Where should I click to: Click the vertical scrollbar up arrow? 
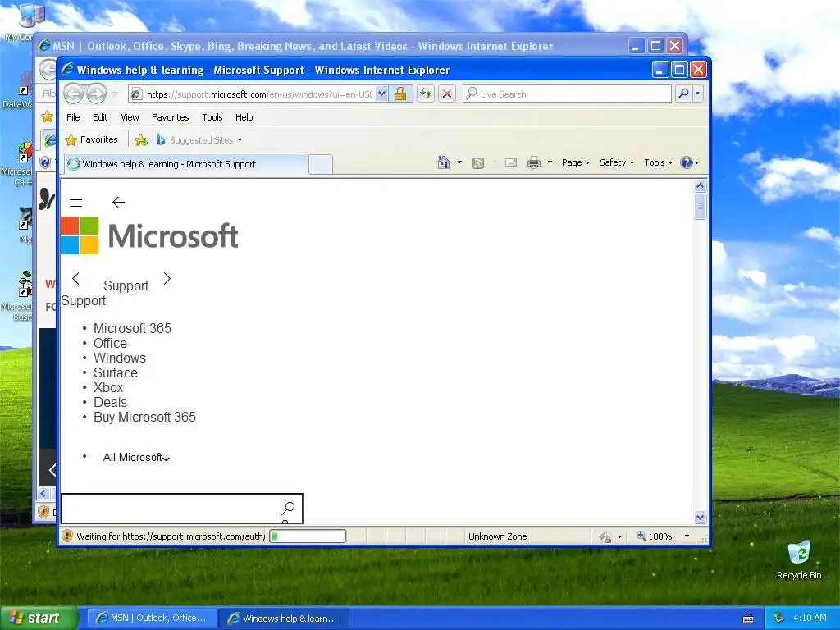click(701, 186)
